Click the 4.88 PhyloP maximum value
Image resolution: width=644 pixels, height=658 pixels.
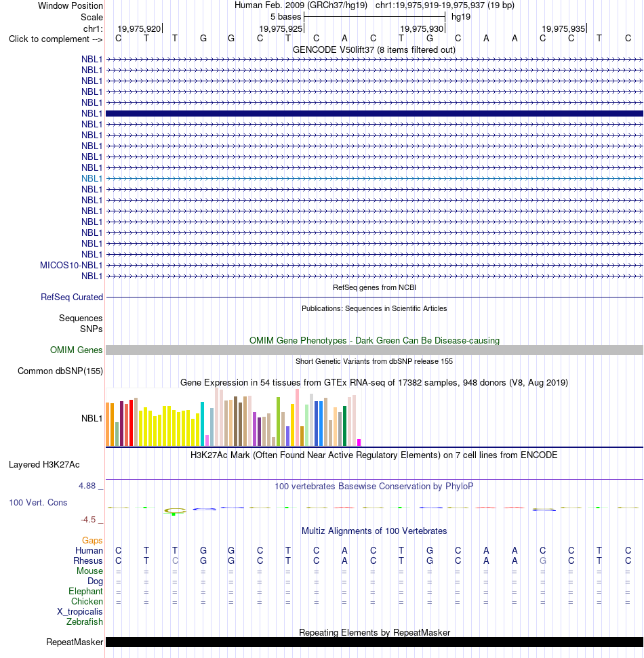click(x=87, y=485)
